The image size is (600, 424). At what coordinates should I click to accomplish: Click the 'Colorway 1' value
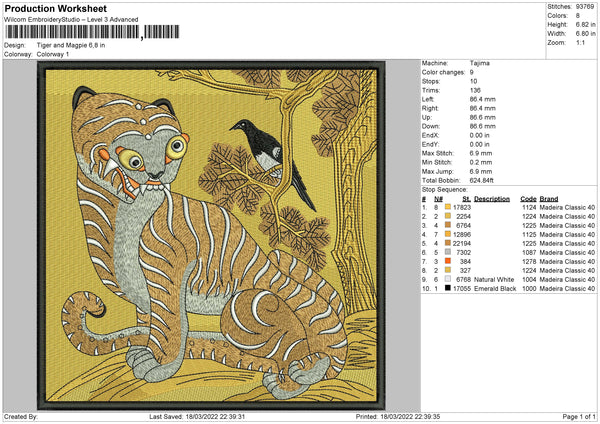[53, 54]
